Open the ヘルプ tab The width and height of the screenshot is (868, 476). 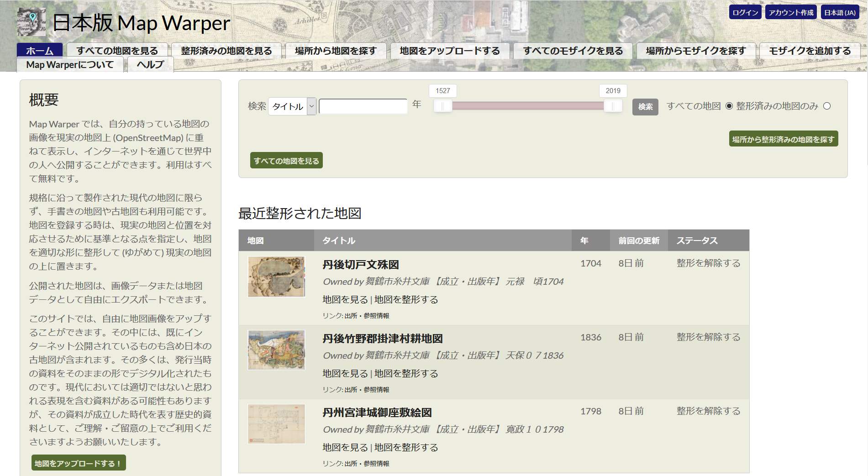tap(150, 65)
